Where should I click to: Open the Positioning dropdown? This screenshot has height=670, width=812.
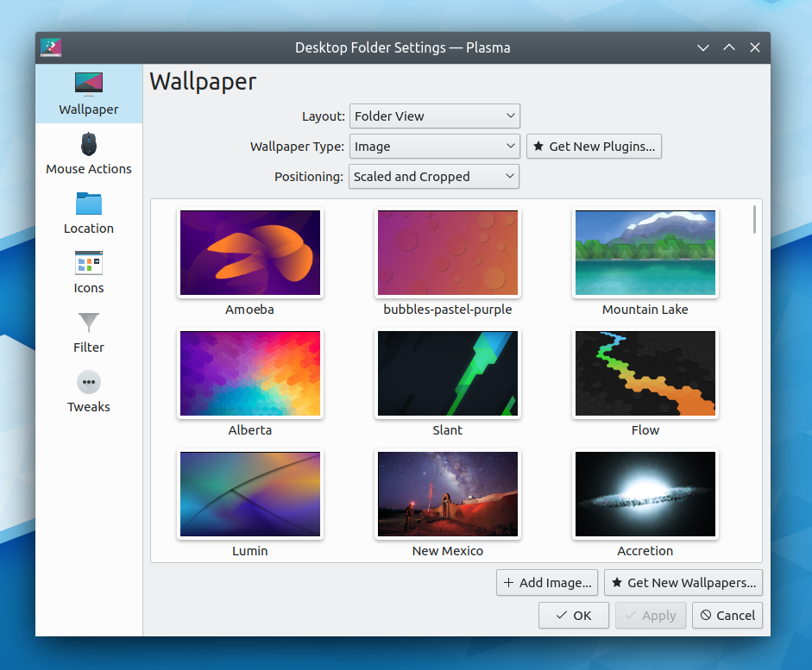434,177
